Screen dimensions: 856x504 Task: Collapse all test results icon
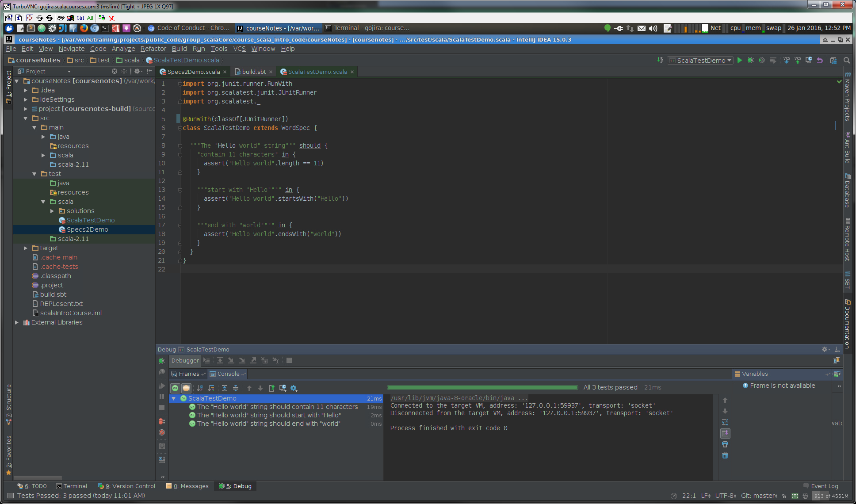click(x=236, y=388)
